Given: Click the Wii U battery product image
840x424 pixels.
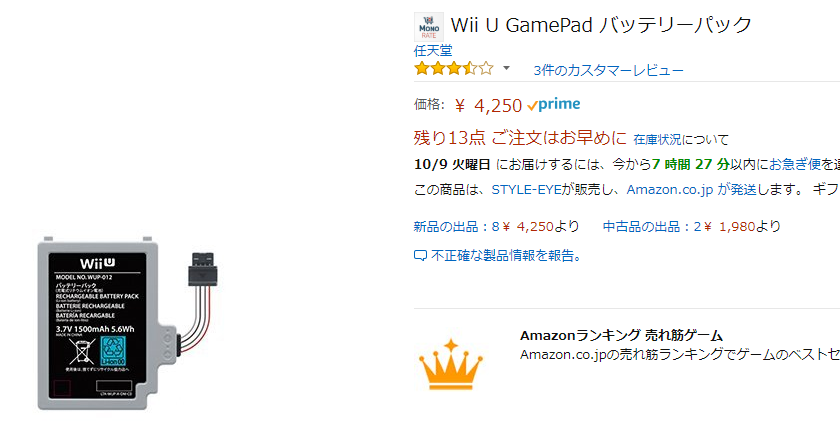Looking at the screenshot, I should [x=128, y=322].
